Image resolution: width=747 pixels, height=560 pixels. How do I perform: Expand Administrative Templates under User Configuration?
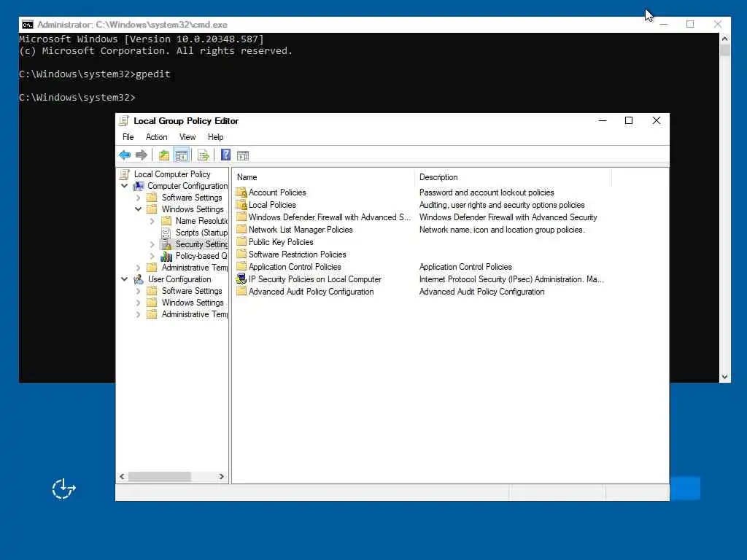tap(138, 314)
